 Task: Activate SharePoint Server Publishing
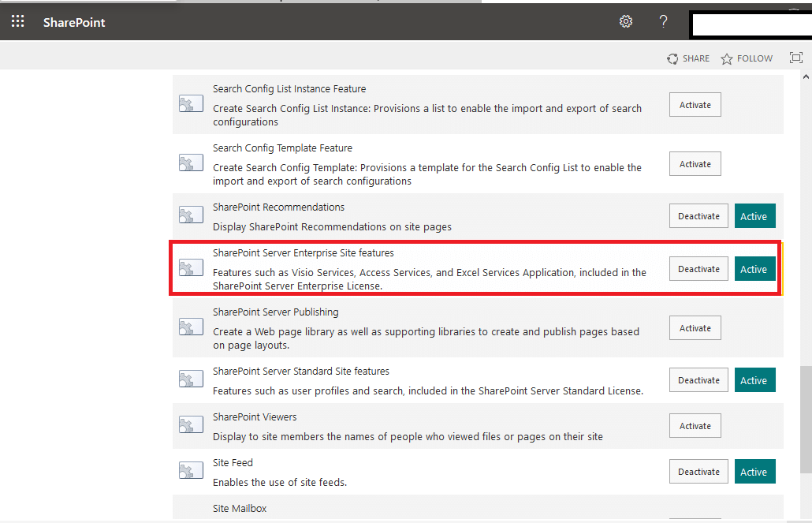tap(695, 327)
